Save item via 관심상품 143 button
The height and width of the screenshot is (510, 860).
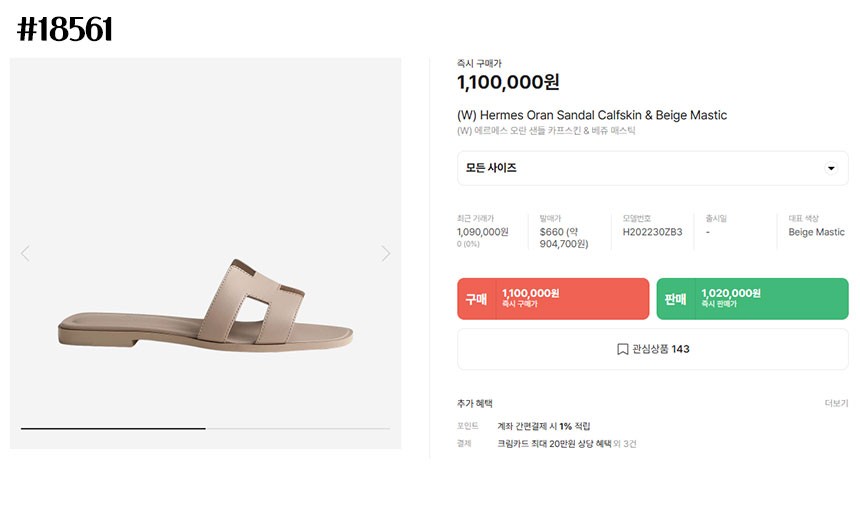[x=652, y=349]
